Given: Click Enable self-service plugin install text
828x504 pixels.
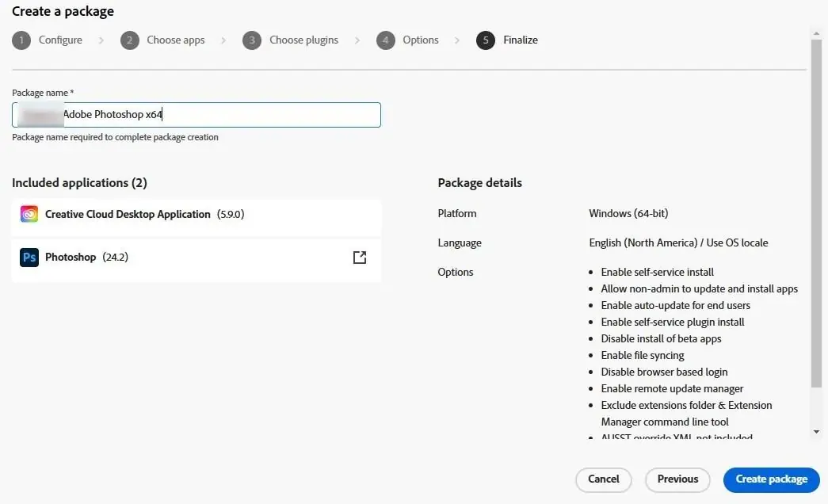Looking at the screenshot, I should click(672, 323).
